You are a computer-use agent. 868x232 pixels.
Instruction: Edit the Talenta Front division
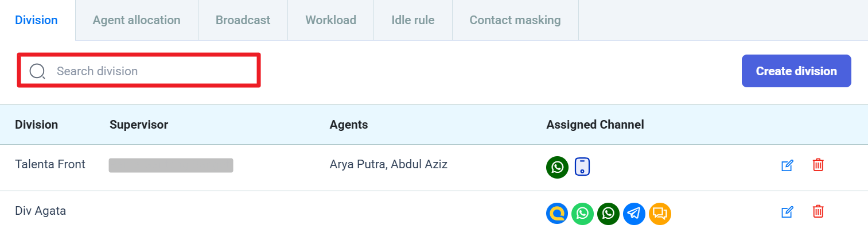787,165
